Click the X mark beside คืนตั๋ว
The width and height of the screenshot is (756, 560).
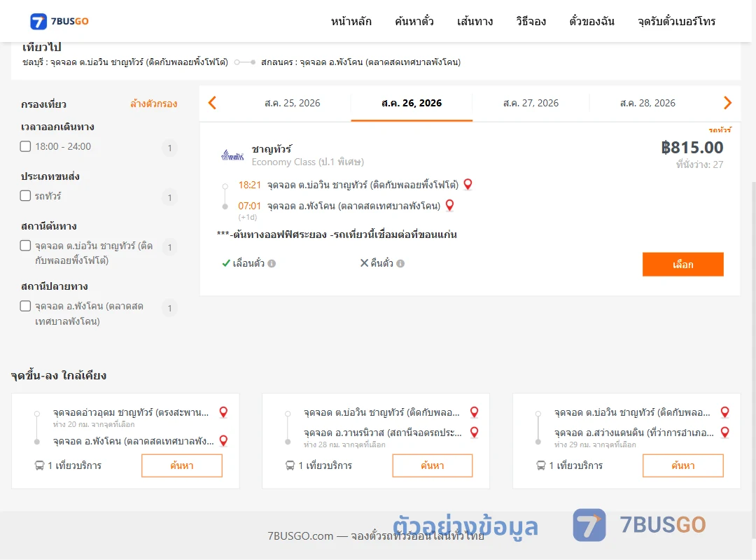click(x=365, y=263)
